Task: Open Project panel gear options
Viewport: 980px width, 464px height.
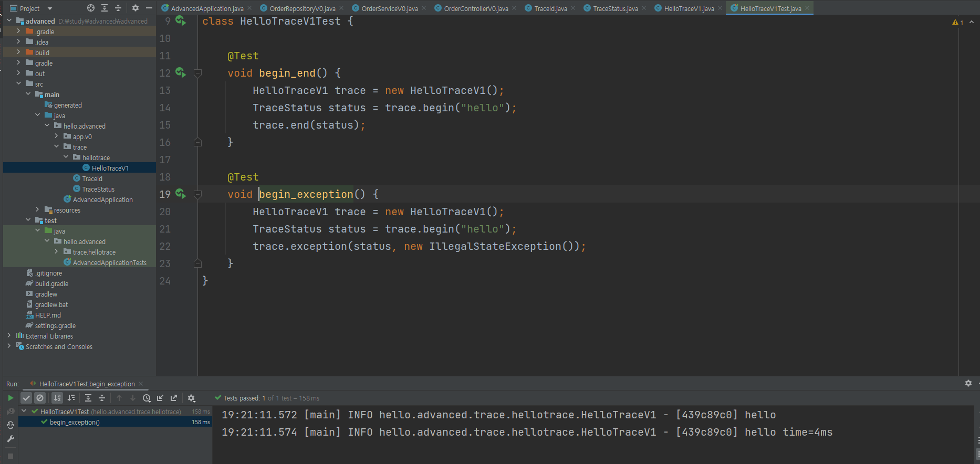Action: [135, 8]
